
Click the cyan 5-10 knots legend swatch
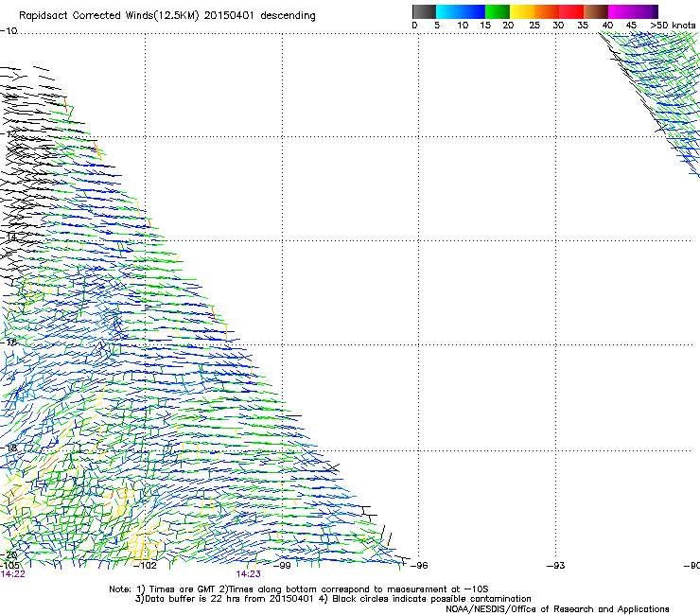448,11
